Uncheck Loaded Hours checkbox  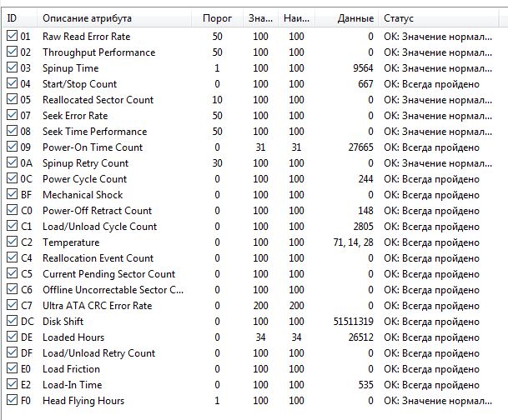pos(12,337)
